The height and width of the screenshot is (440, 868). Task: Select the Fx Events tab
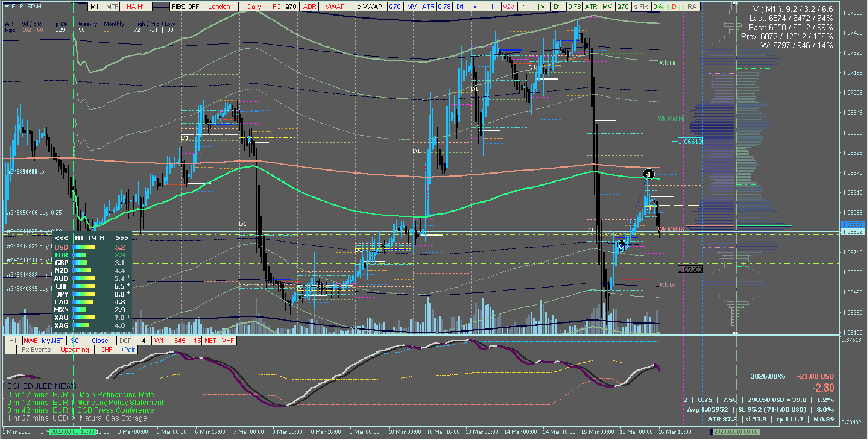click(x=36, y=350)
